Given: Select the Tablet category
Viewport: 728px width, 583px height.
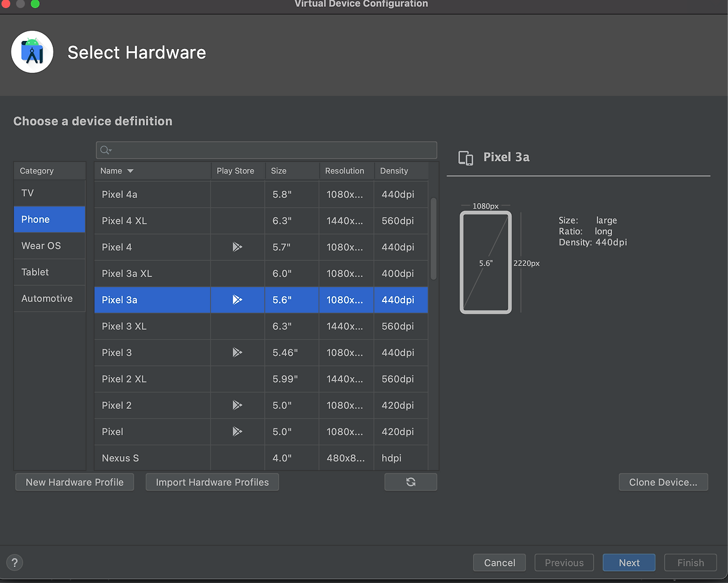Looking at the screenshot, I should coord(49,272).
